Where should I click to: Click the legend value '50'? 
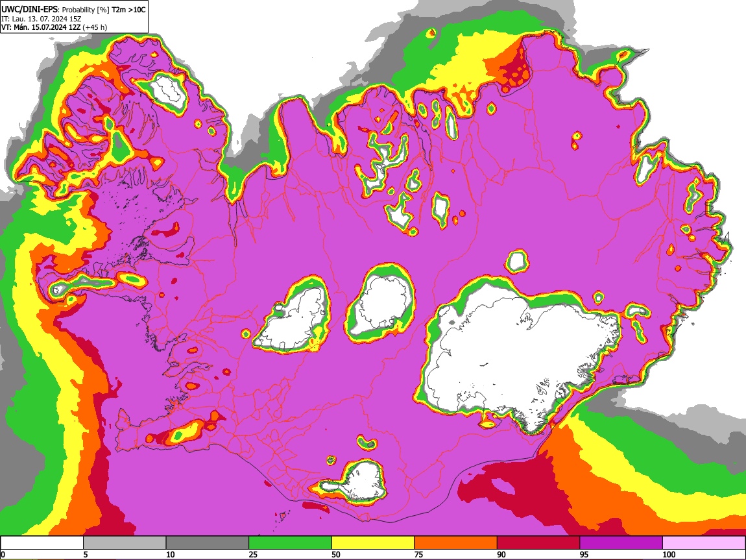coord(336,554)
